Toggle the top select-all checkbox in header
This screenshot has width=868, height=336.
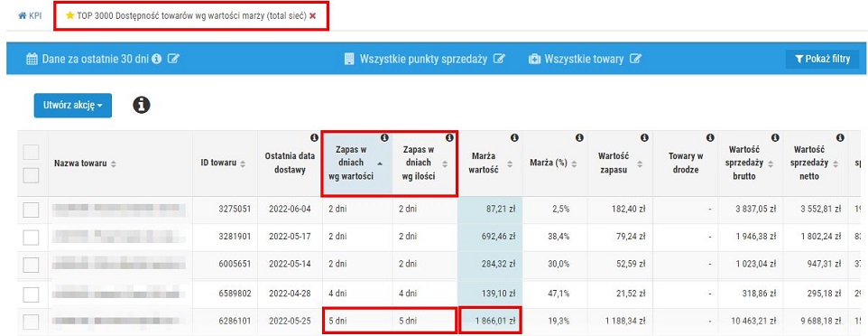31,152
